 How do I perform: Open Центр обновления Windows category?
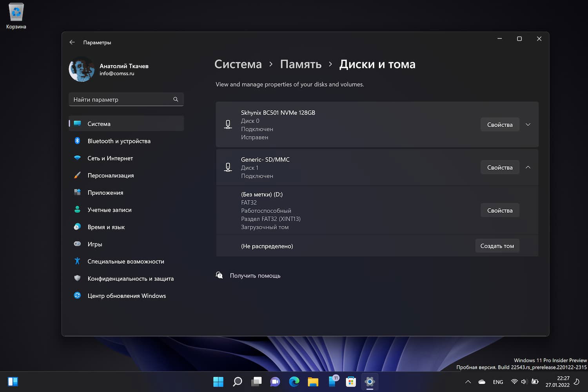click(126, 296)
